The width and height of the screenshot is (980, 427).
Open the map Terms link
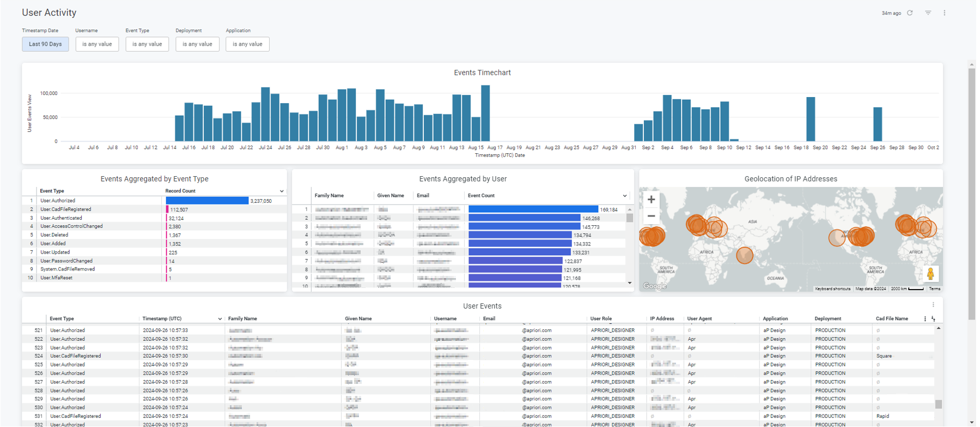pyautogui.click(x=934, y=289)
